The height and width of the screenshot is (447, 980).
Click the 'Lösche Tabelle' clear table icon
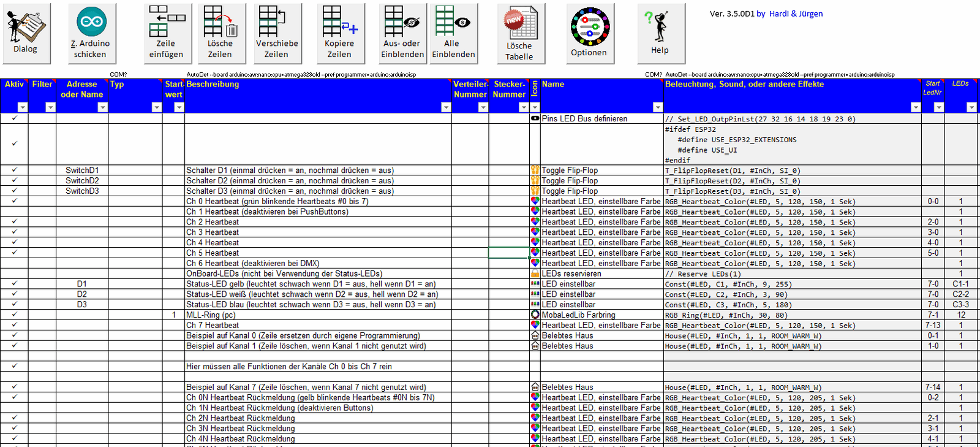520,33
